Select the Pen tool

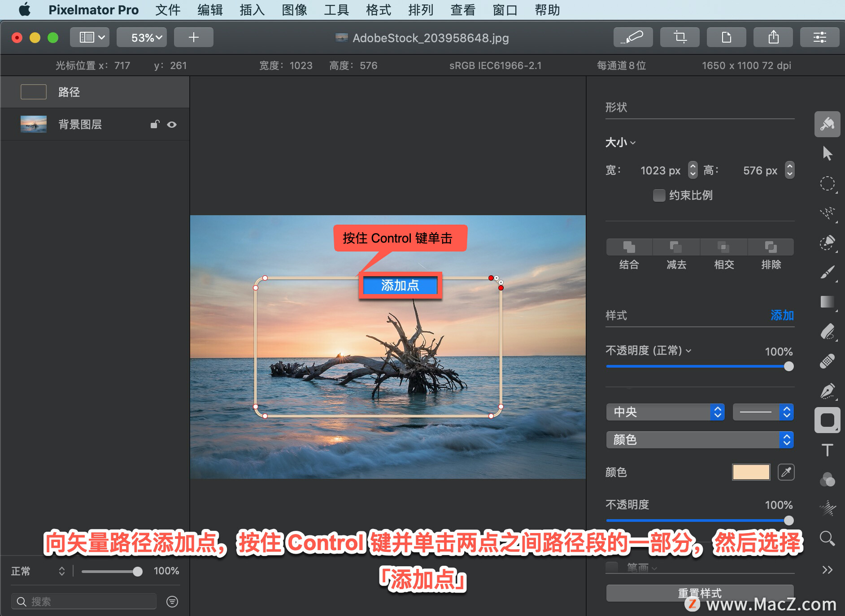tap(827, 391)
